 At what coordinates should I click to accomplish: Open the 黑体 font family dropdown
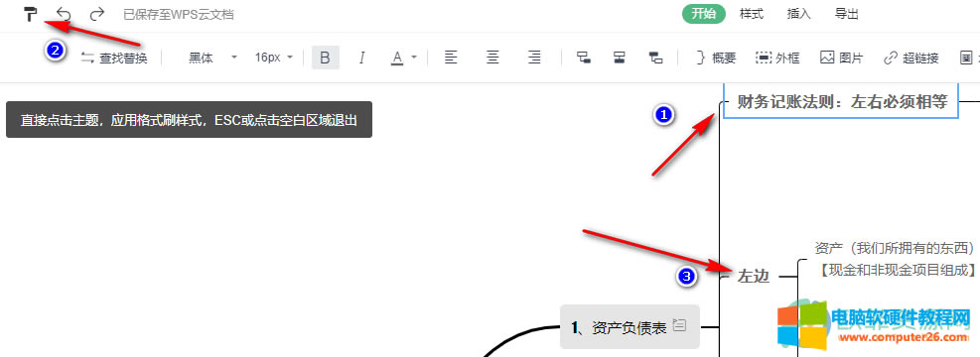[x=213, y=59]
